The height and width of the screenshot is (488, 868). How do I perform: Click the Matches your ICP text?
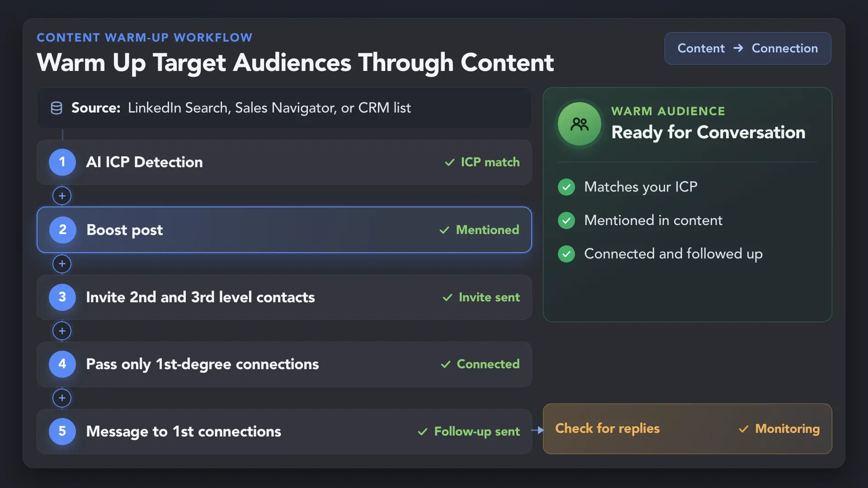tap(641, 187)
